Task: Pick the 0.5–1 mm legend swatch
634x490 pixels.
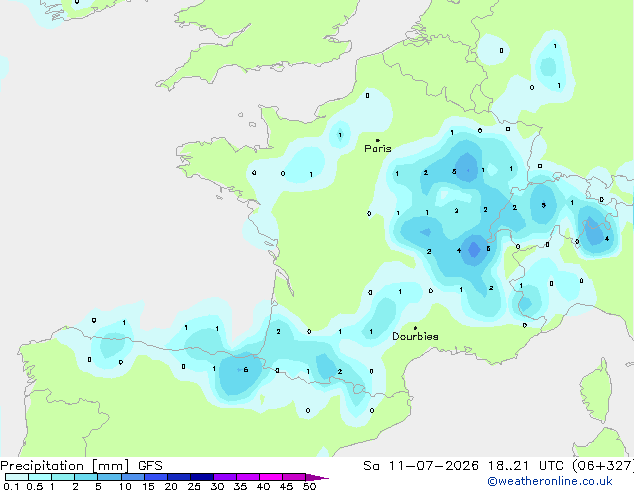Action: (x=40, y=477)
